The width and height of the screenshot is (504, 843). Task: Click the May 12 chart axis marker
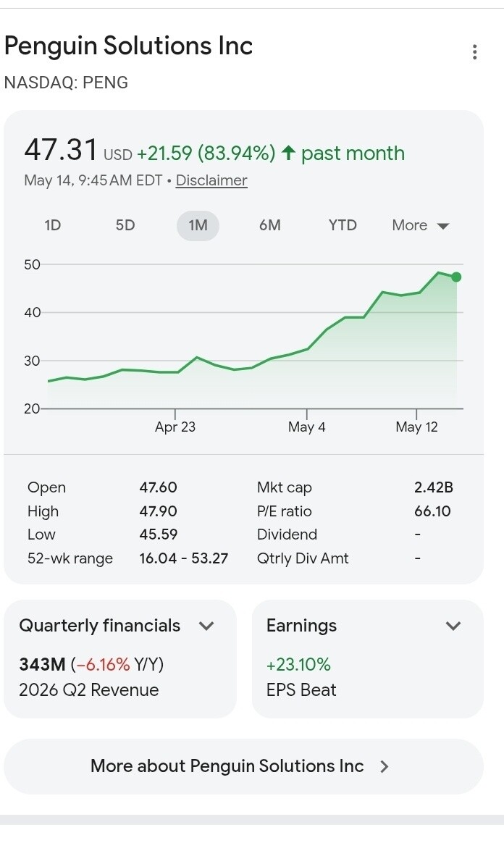(x=416, y=427)
